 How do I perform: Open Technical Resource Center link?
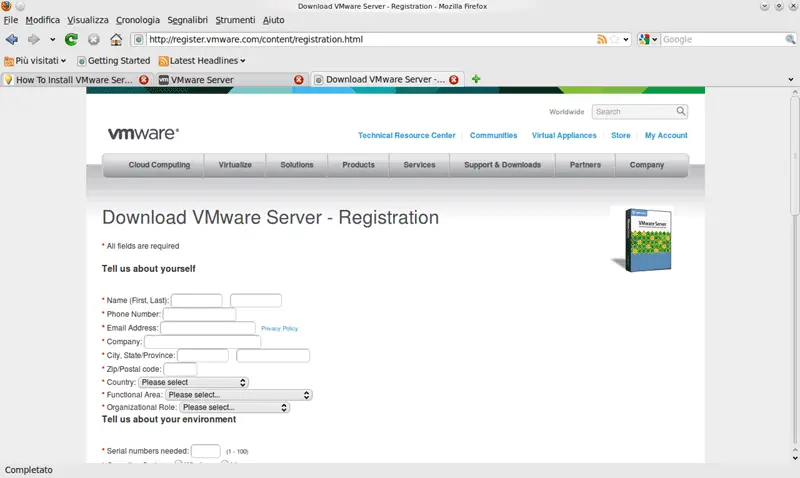[x=407, y=135]
